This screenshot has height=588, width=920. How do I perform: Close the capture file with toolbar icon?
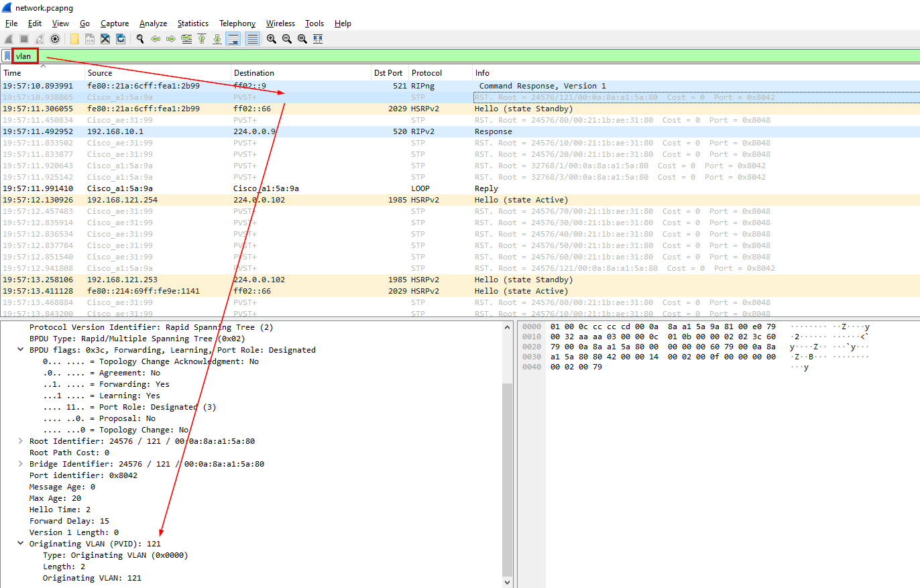pos(105,39)
